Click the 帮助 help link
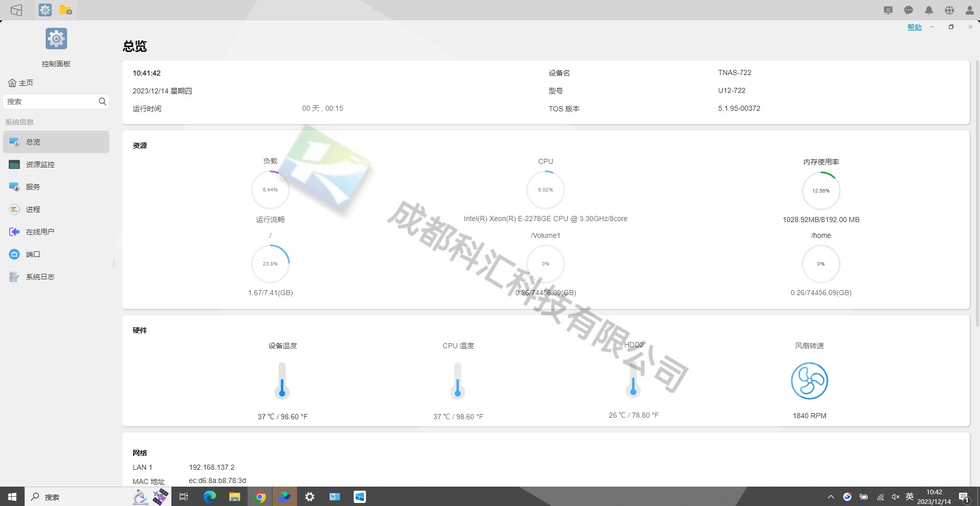Image resolution: width=980 pixels, height=506 pixels. [914, 27]
